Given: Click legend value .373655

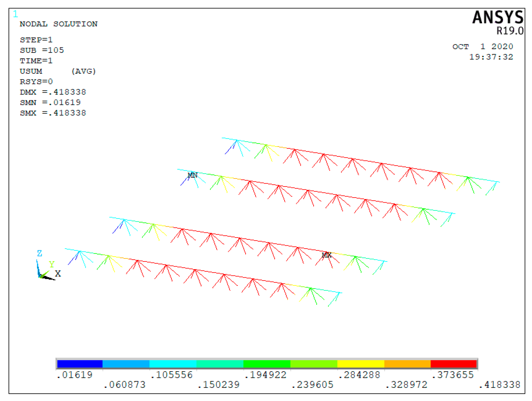Looking at the screenshot, I should pyautogui.click(x=453, y=375).
